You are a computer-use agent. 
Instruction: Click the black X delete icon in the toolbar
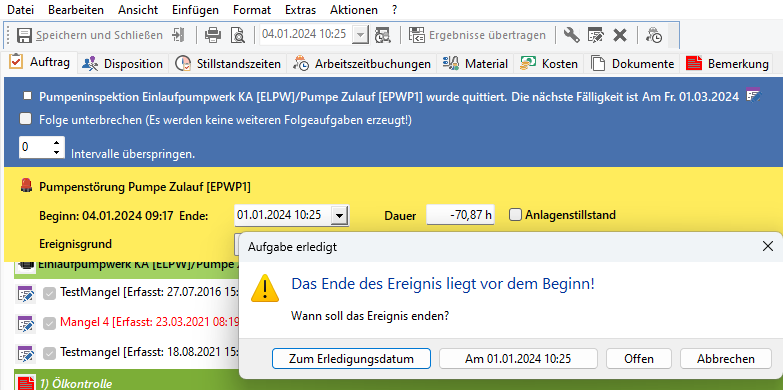[x=620, y=35]
